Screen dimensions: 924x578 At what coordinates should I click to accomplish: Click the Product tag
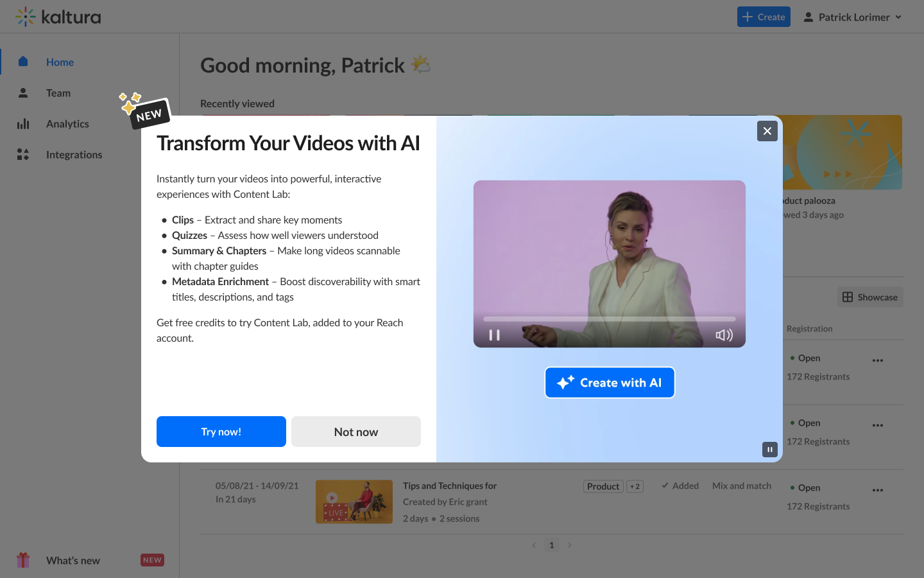tap(603, 486)
